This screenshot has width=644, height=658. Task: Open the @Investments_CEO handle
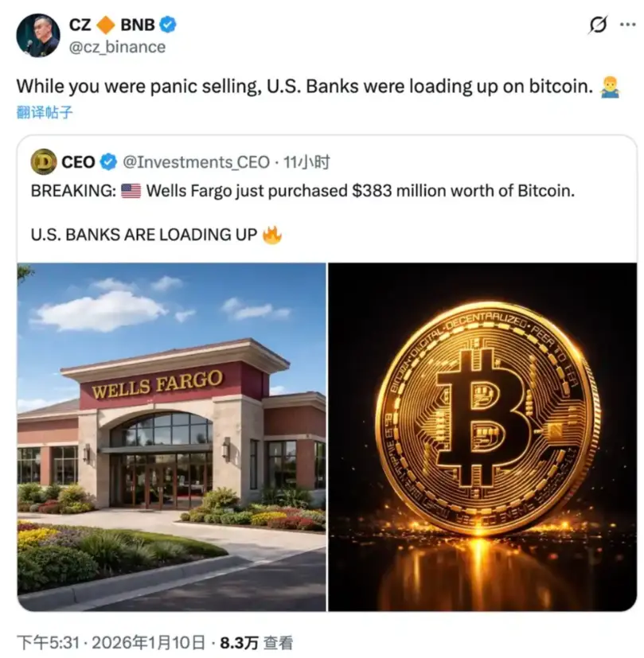tap(196, 162)
